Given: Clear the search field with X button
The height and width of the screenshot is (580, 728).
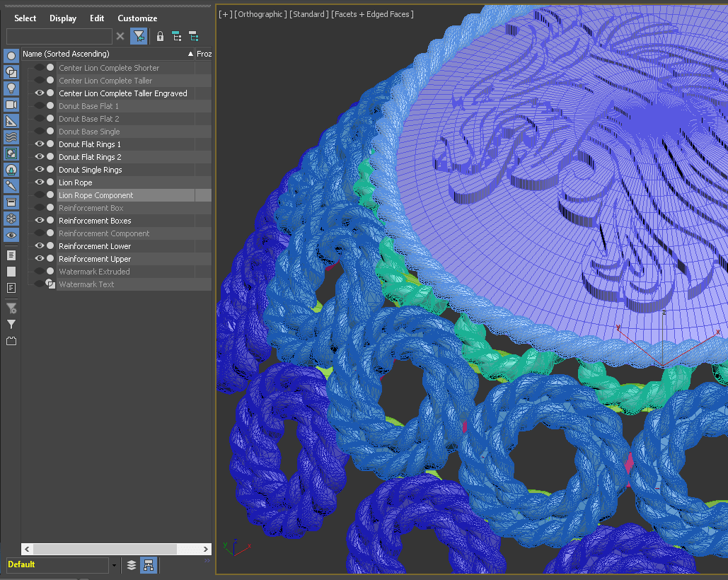Looking at the screenshot, I should (x=120, y=36).
